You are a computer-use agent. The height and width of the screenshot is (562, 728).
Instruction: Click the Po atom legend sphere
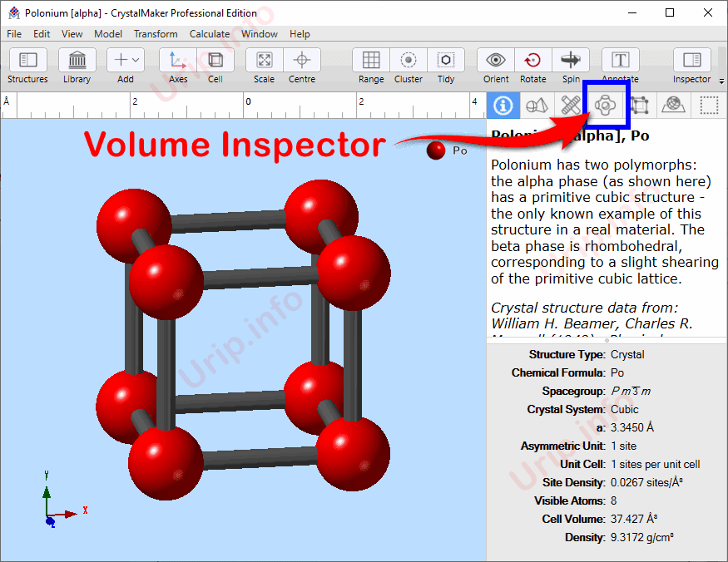point(436,150)
